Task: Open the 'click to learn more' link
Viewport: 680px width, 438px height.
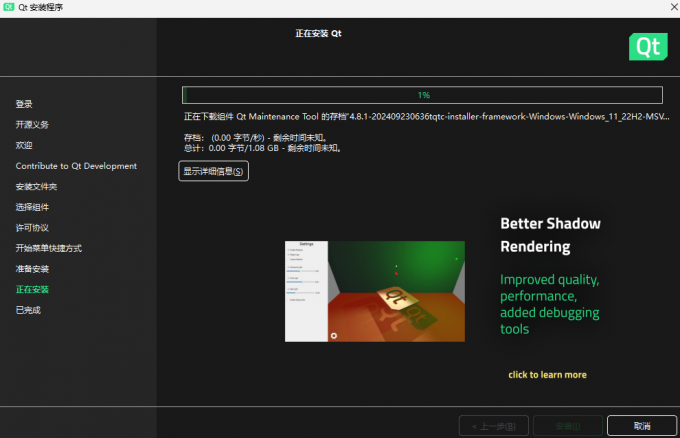Action: (x=547, y=375)
